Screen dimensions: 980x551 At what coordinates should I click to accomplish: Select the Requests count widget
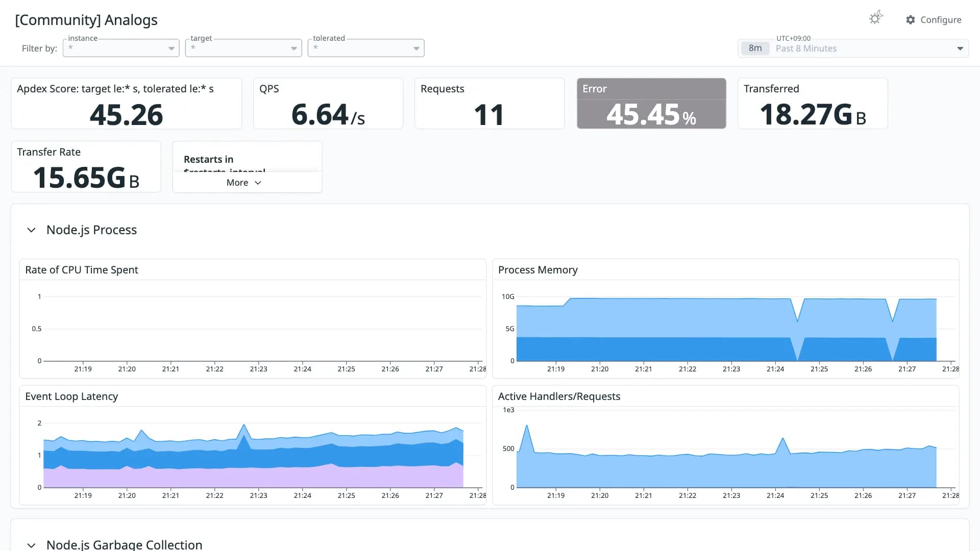489,104
